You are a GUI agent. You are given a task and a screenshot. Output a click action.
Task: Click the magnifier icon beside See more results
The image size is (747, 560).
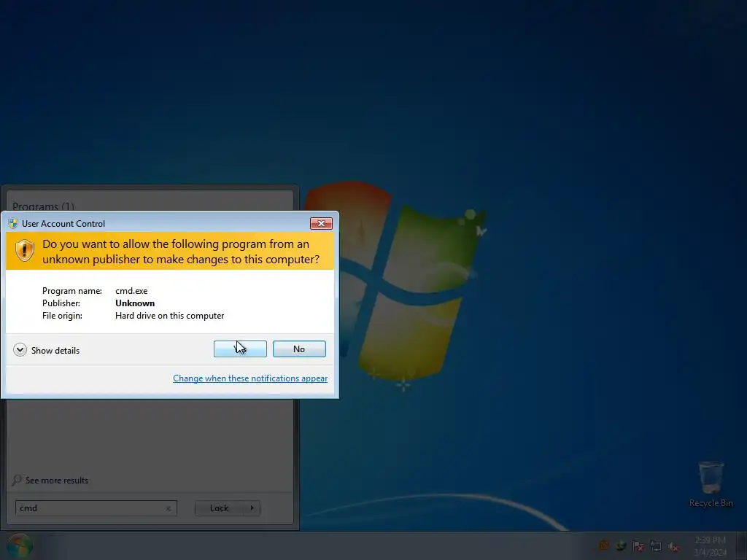17,480
